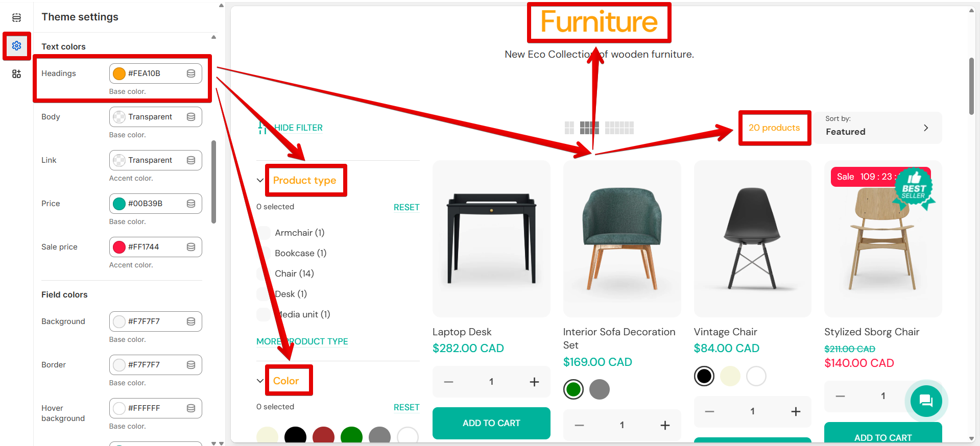Viewport: 980px width, 446px height.
Task: Increase quantity for Laptop Desk
Action: [x=534, y=382]
